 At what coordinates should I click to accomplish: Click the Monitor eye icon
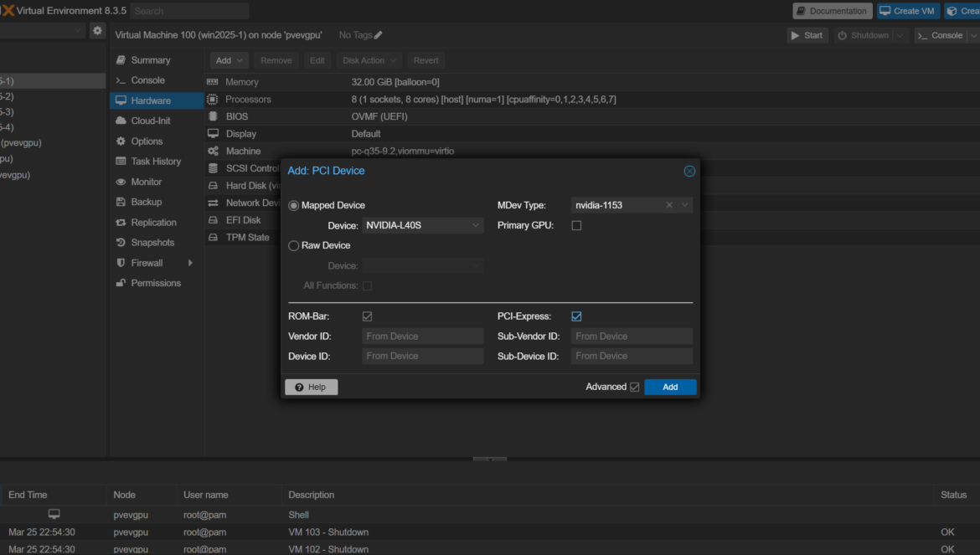pos(121,182)
